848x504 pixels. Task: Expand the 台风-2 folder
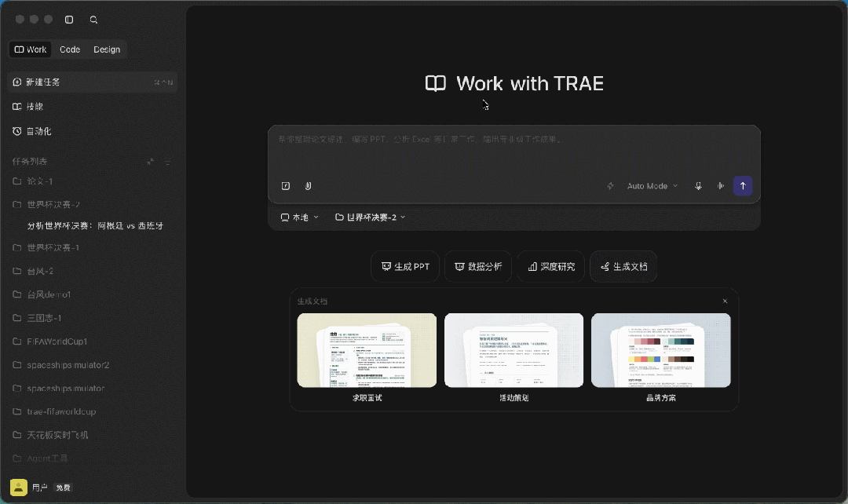tap(93, 271)
